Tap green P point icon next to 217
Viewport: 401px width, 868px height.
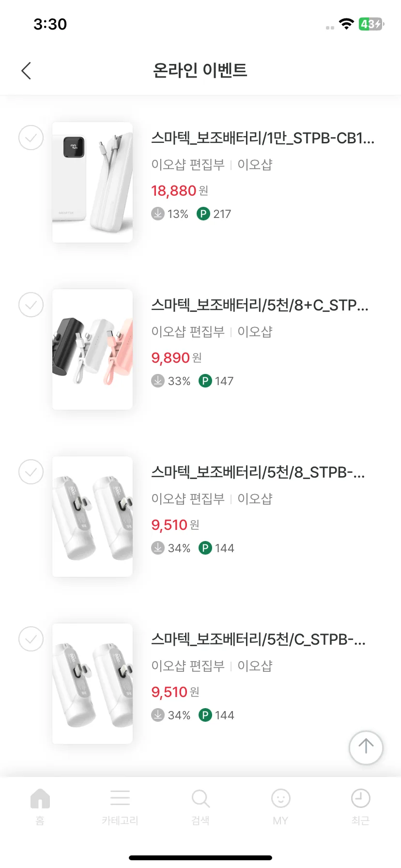tap(203, 214)
